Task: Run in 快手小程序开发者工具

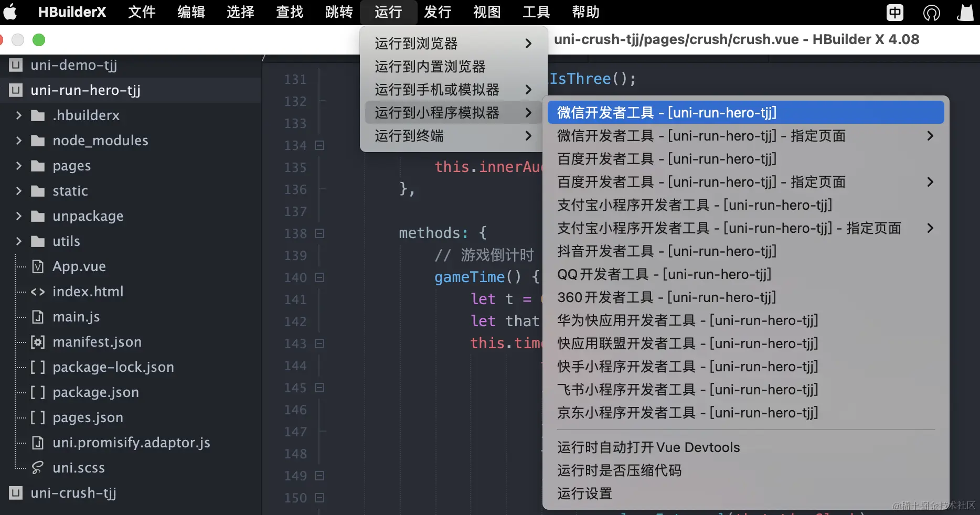Action: click(745, 367)
